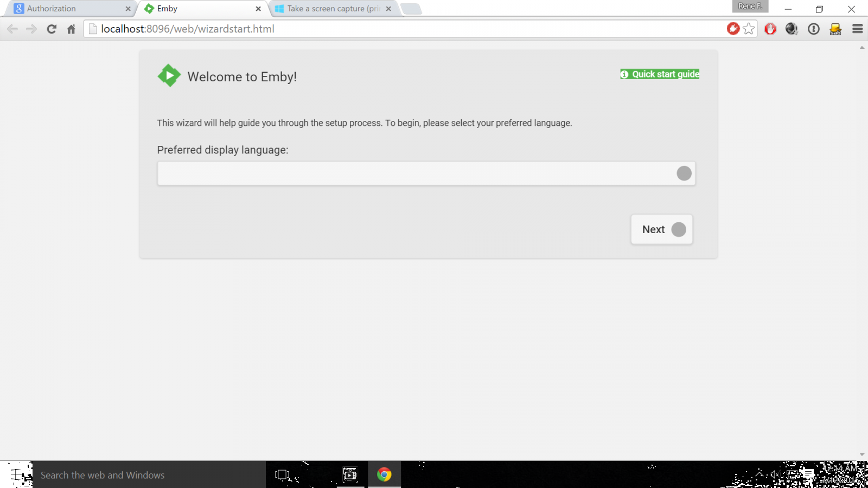Viewport: 868px width, 488px height.
Task: Open the network icon in the system tray
Action: [x=792, y=474]
